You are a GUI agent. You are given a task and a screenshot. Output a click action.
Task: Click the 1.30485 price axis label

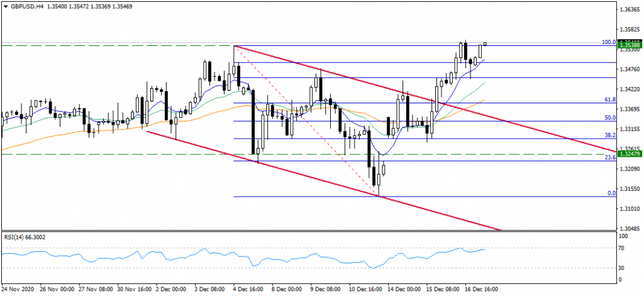(629, 229)
